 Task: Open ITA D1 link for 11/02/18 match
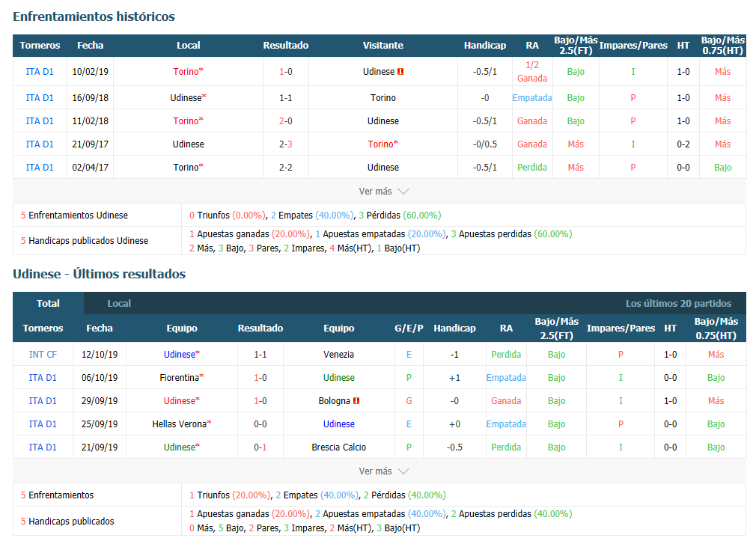point(40,121)
